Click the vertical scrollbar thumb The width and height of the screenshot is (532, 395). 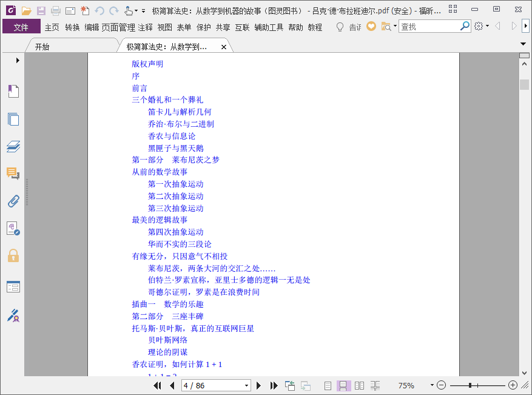tap(524, 84)
